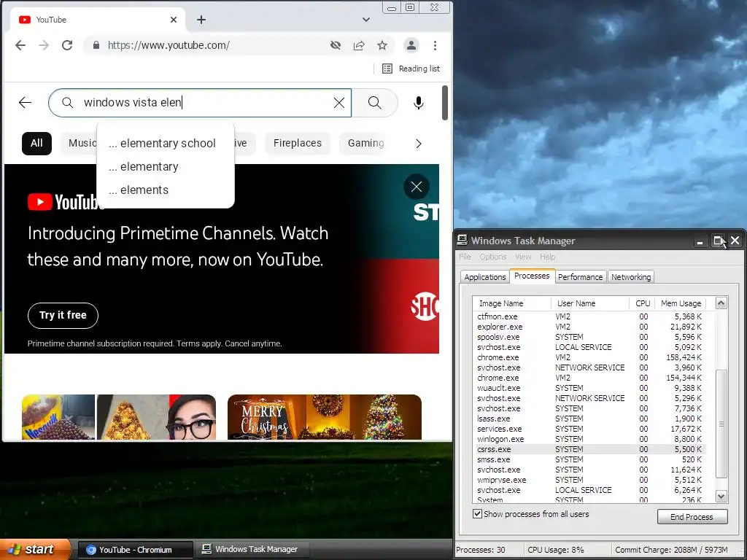Open the Windows start menu

point(34,550)
